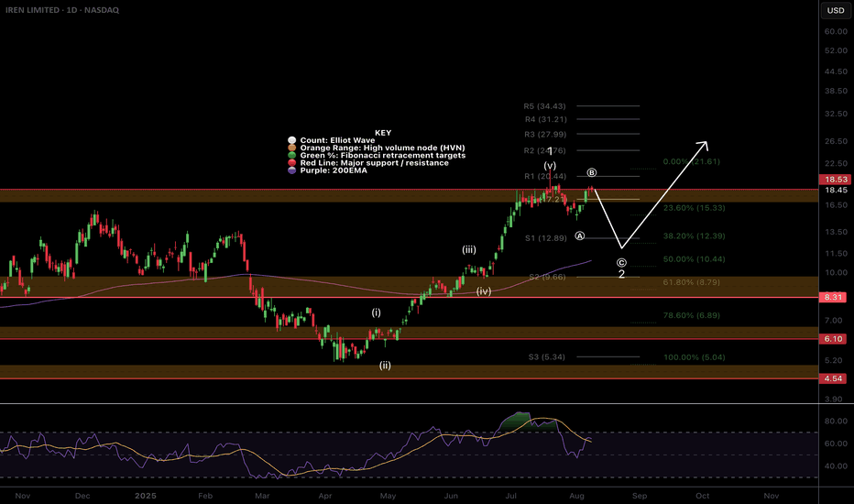Select the 0.00% (21.61) Fibonacci label
The image size is (854, 504).
coord(691,161)
